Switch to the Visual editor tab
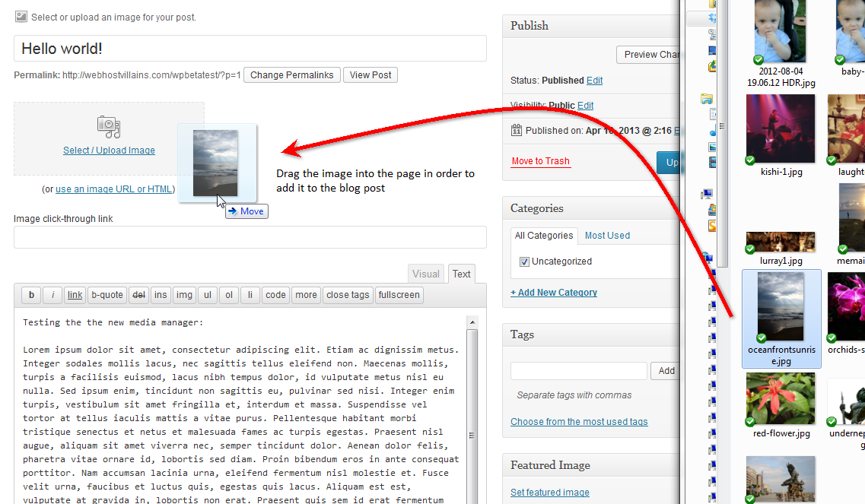Image resolution: width=865 pixels, height=504 pixels. pos(425,274)
